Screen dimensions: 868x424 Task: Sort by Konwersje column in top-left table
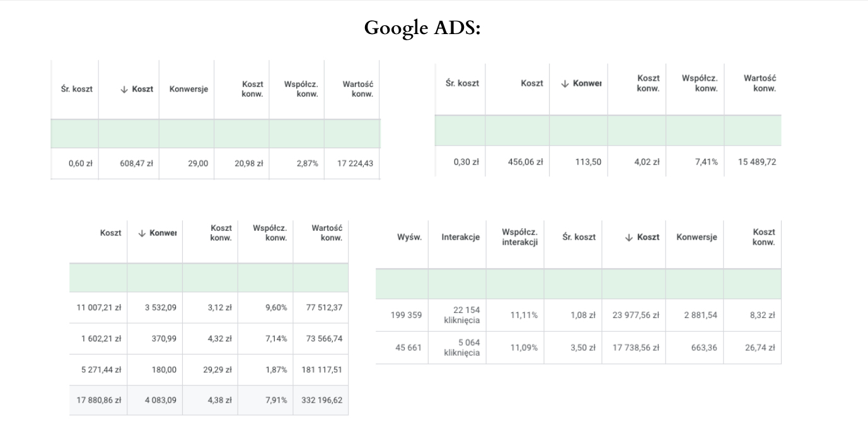click(188, 89)
